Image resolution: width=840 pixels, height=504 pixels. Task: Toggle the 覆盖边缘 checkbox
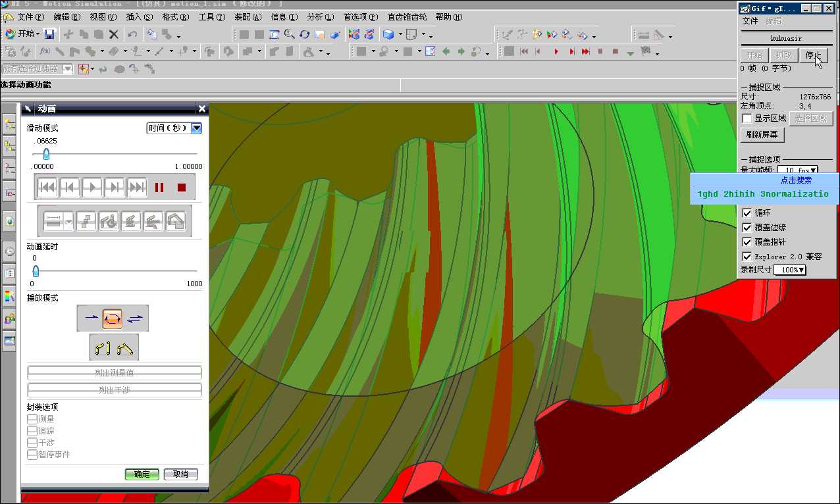pyautogui.click(x=747, y=228)
